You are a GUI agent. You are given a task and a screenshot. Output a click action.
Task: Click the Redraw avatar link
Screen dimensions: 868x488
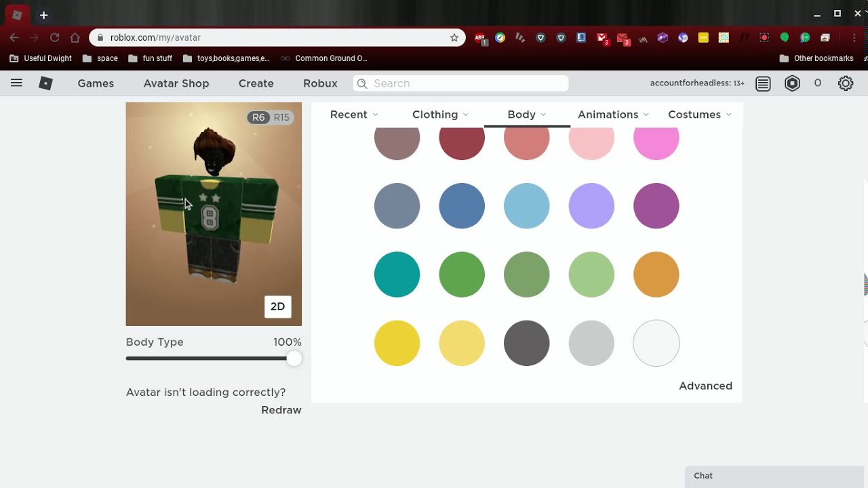point(281,410)
